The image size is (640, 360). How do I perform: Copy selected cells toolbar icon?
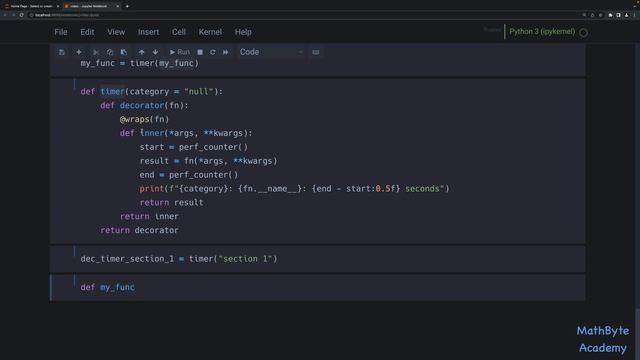pos(110,52)
